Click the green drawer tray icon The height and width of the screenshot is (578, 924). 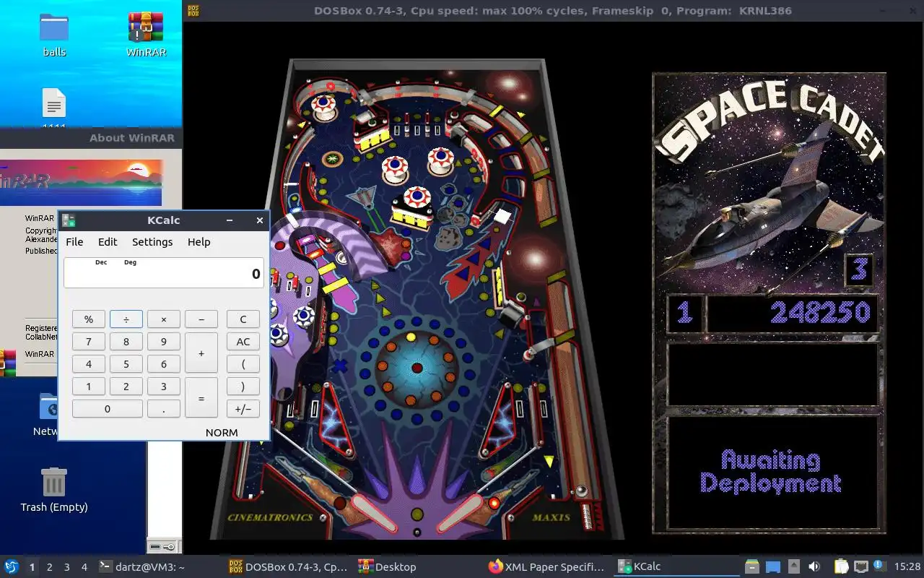coord(752,566)
